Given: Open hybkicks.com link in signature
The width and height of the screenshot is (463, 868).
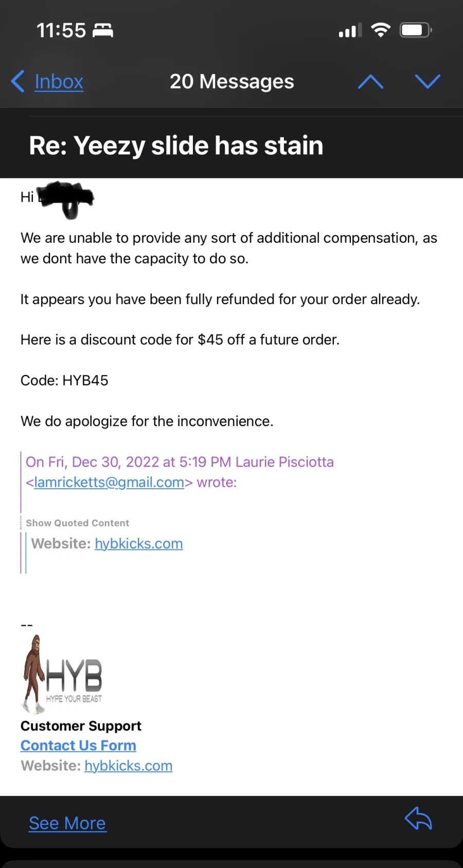Looking at the screenshot, I should [x=129, y=766].
